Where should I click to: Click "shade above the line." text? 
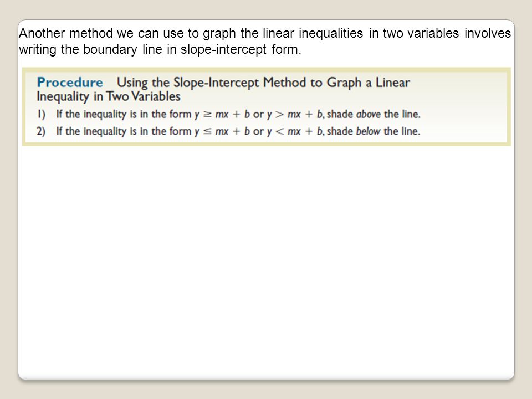[x=374, y=114]
